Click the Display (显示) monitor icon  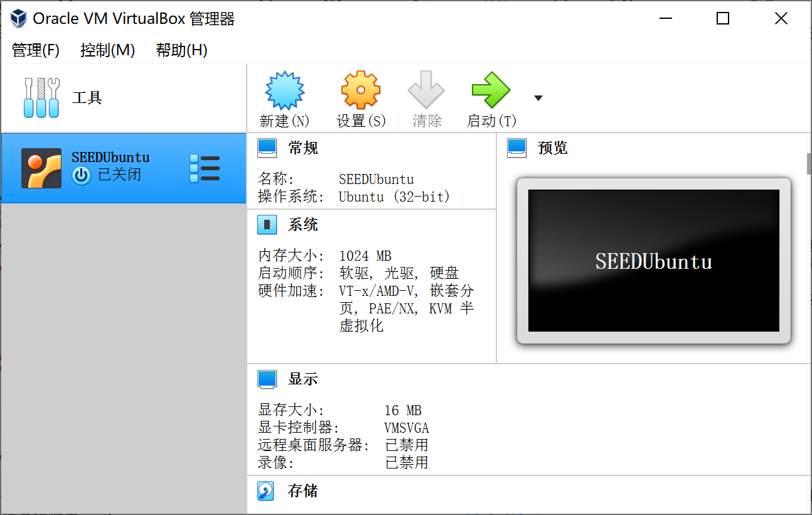267,379
